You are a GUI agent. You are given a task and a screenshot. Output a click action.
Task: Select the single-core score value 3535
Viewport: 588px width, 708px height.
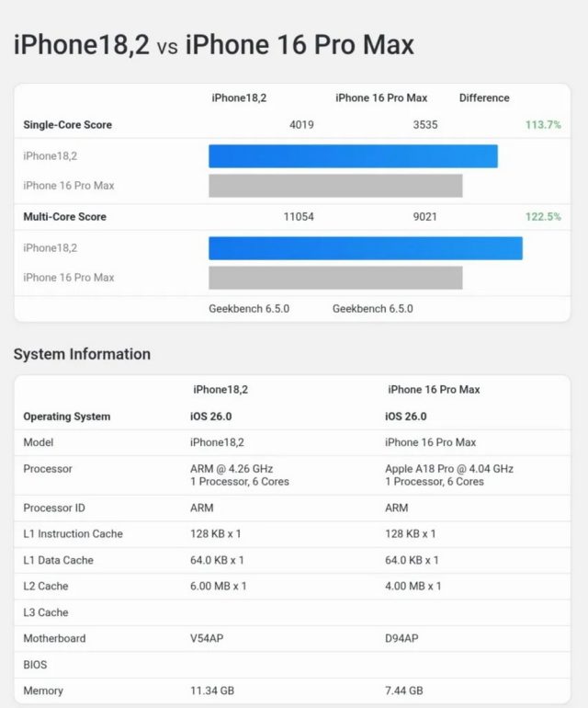click(425, 125)
